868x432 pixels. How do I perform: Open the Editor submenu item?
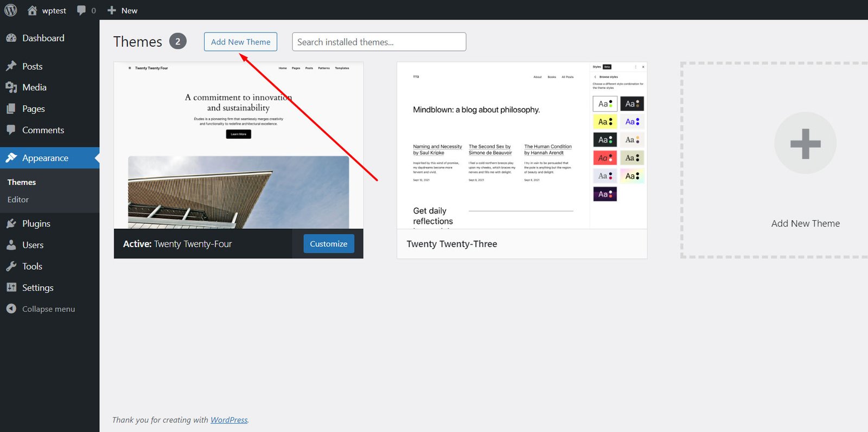coord(18,199)
